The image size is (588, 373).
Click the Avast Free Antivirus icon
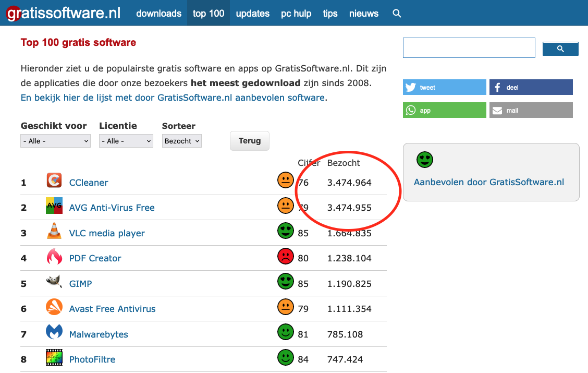point(54,307)
